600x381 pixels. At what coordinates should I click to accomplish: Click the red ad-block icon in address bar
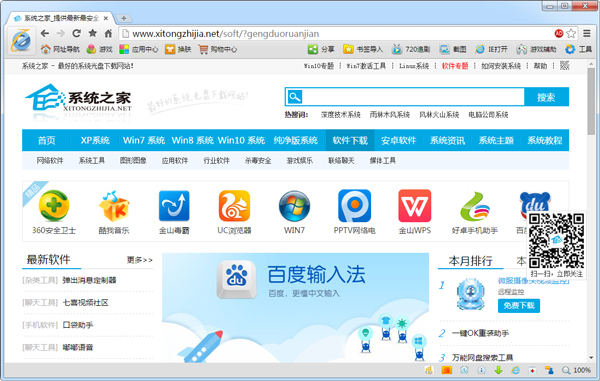[559, 34]
